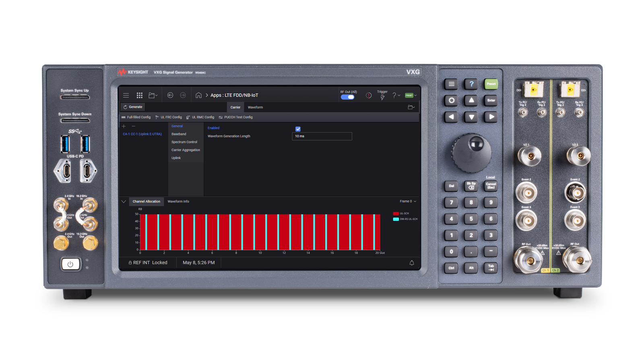644x362 pixels.
Task: Expand the on-screen green Preset dropdown
Action: [411, 95]
